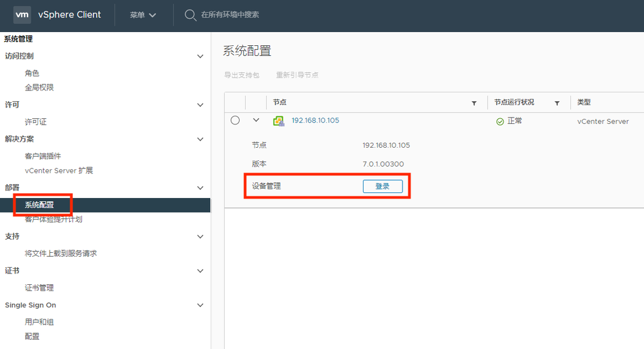Viewport: 644px width, 349px height.
Task: Select the 192.168.10.105 node radio button
Action: pyautogui.click(x=235, y=120)
